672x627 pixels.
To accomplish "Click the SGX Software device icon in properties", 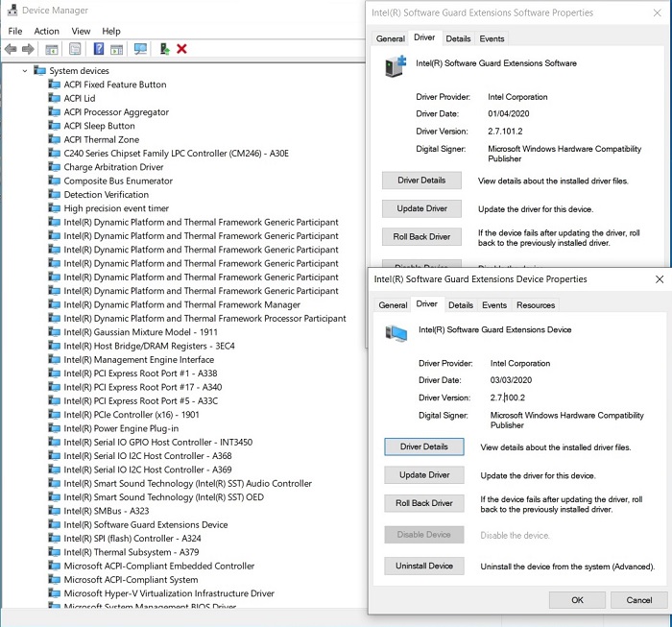I will 396,66.
